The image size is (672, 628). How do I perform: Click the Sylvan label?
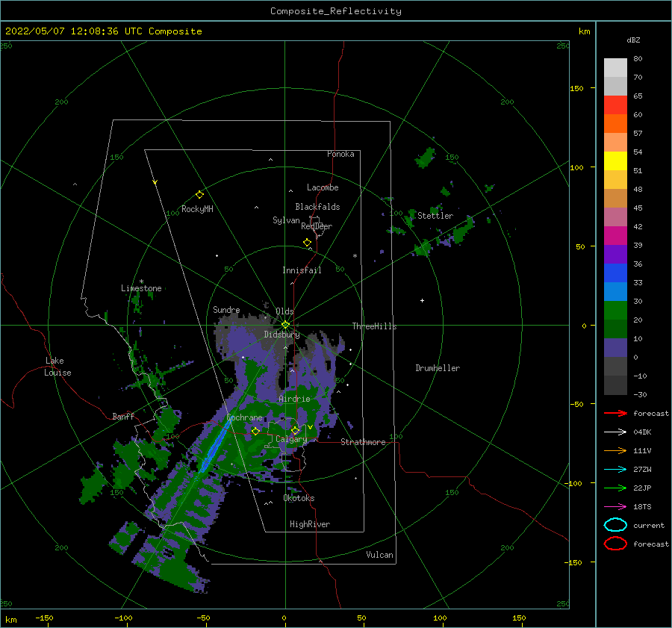(x=286, y=220)
